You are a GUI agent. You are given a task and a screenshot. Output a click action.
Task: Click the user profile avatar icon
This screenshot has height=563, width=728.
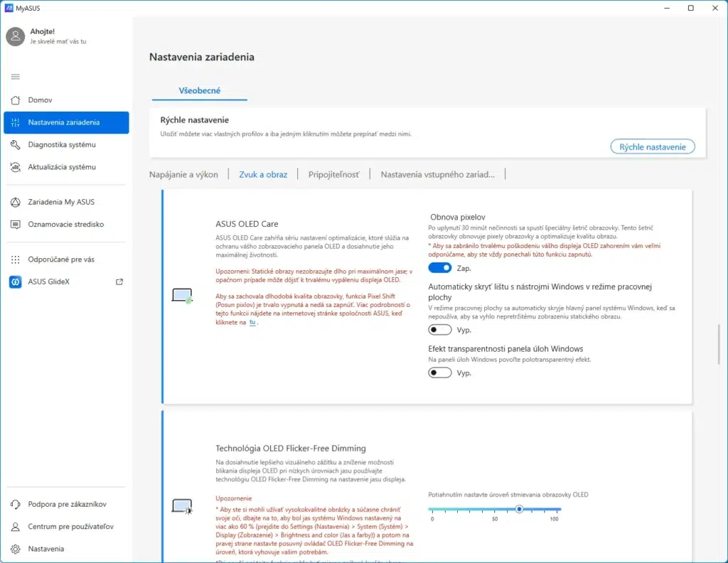[x=16, y=36]
